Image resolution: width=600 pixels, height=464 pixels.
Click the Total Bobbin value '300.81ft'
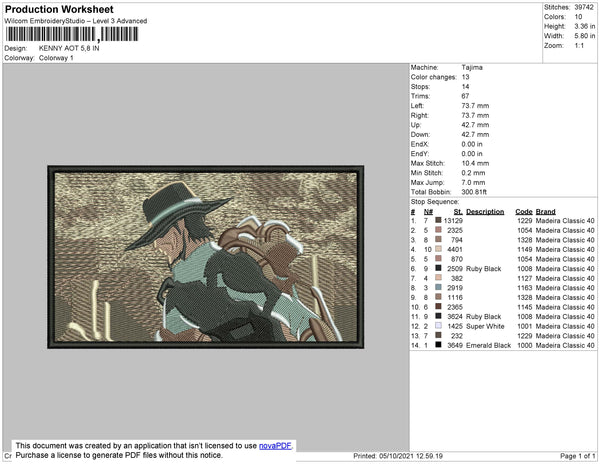point(474,192)
